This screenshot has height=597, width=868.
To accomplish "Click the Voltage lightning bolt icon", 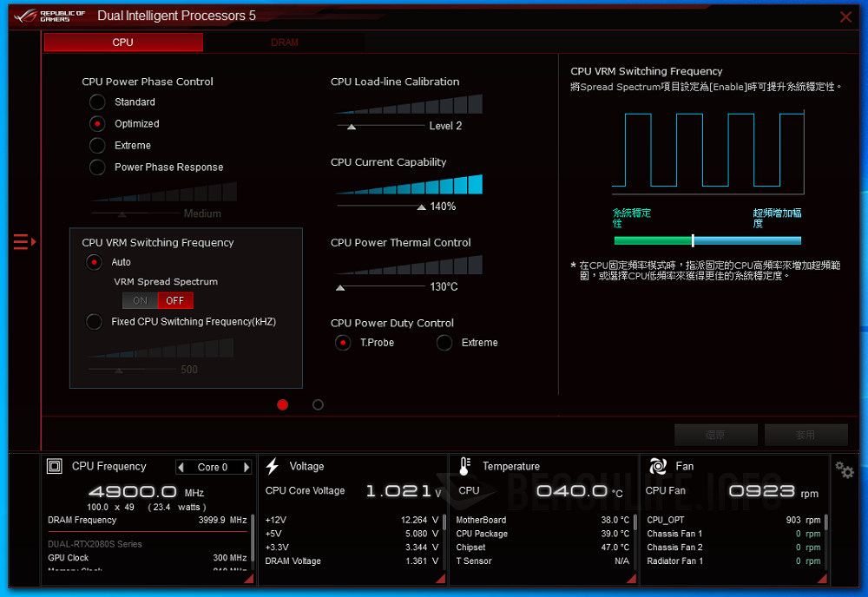I will 273,466.
